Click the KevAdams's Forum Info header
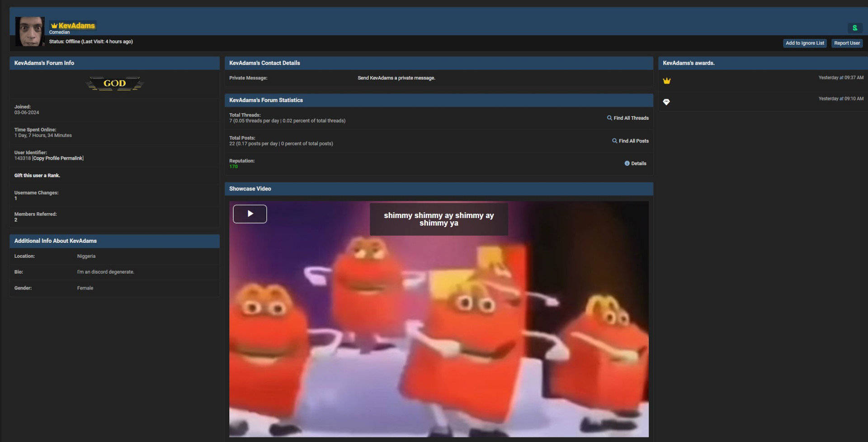Viewport: 868px width, 442px height. click(114, 63)
